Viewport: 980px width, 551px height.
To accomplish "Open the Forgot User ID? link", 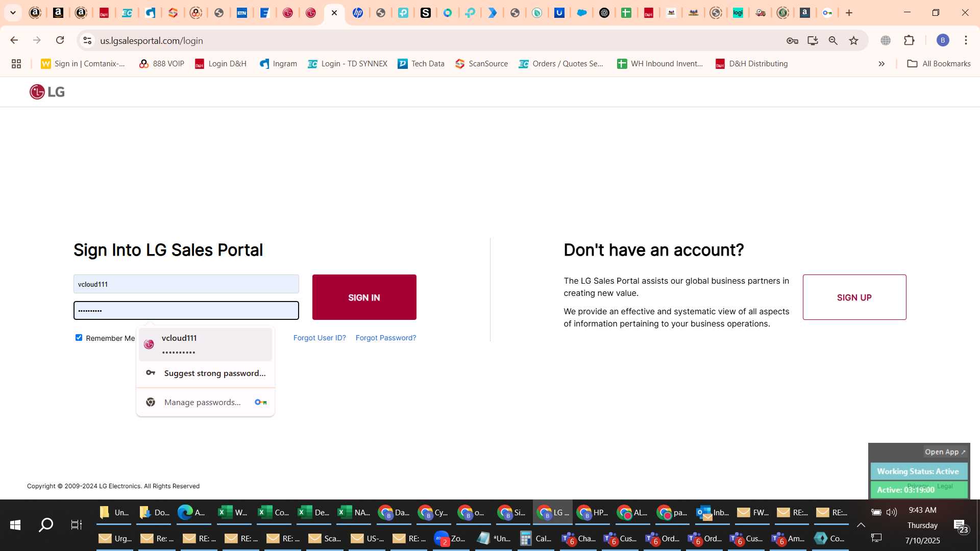I will tap(320, 338).
